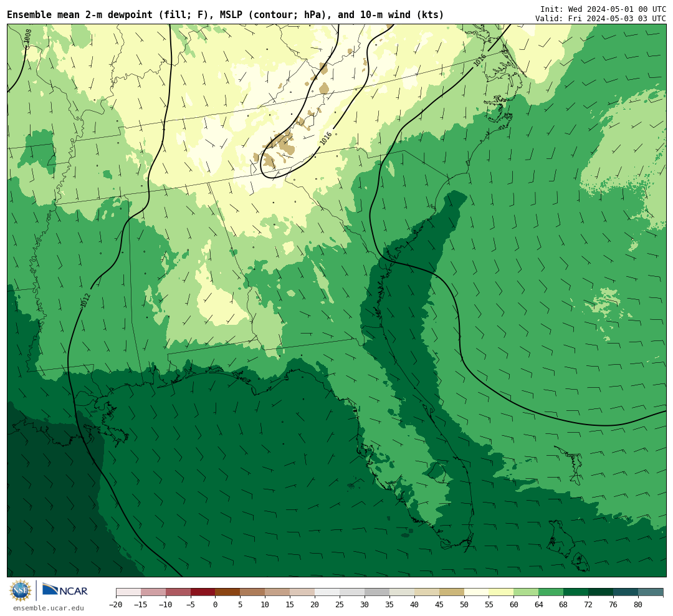
Task: Click the NSF logo
Action: [21, 590]
